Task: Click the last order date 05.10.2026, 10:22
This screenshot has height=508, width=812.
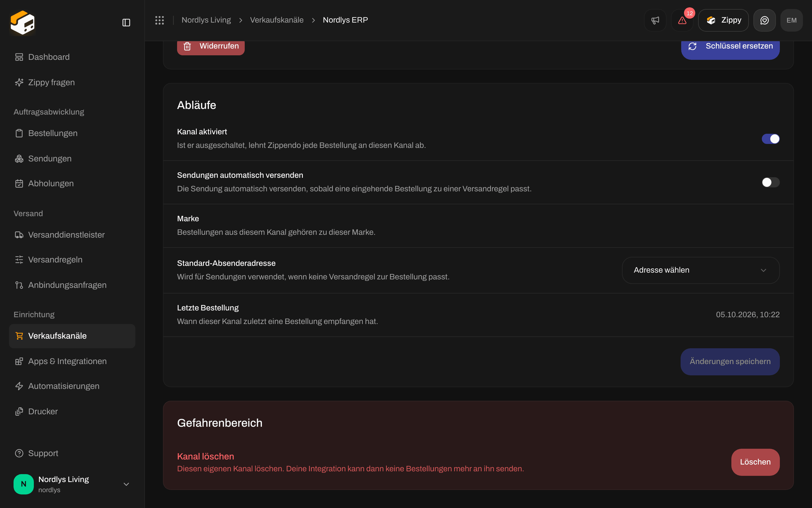Action: [x=748, y=314]
